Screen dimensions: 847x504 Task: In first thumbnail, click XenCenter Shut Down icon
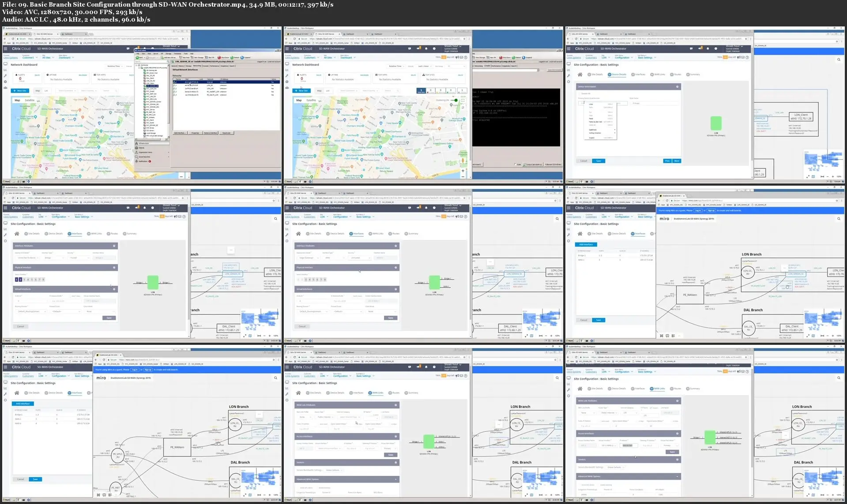pyautogui.click(x=219, y=57)
